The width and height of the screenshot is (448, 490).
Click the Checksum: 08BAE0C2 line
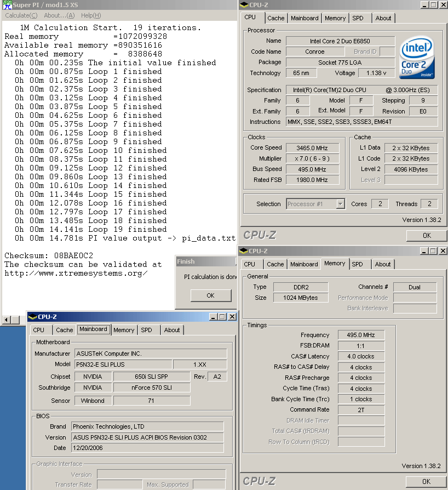49,255
